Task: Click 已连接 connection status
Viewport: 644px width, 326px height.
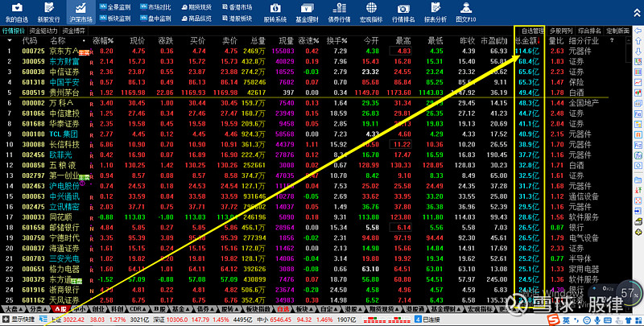Action: pyautogui.click(x=431, y=320)
